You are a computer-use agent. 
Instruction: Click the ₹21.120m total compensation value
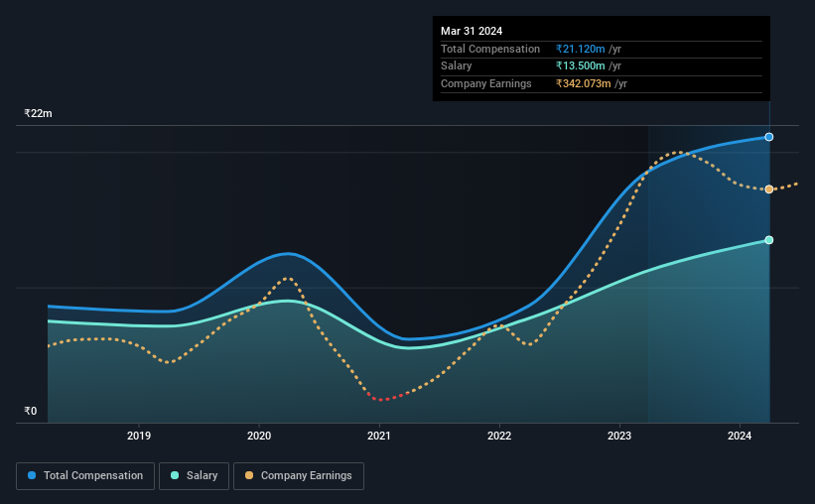pyautogui.click(x=580, y=49)
